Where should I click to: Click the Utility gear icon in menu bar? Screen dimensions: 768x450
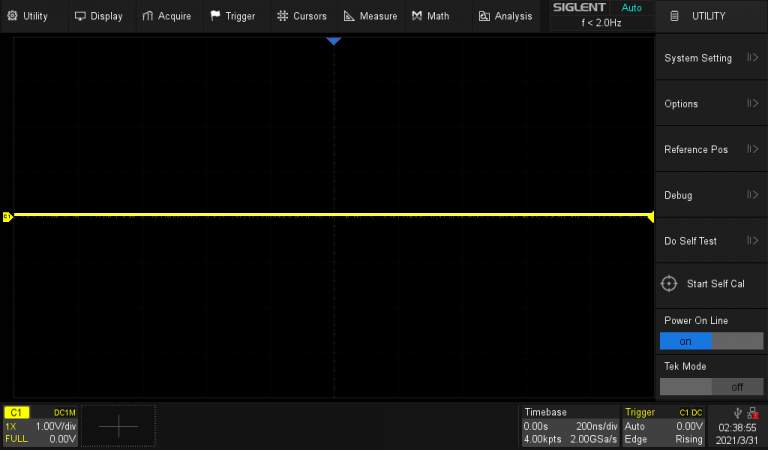tap(12, 16)
